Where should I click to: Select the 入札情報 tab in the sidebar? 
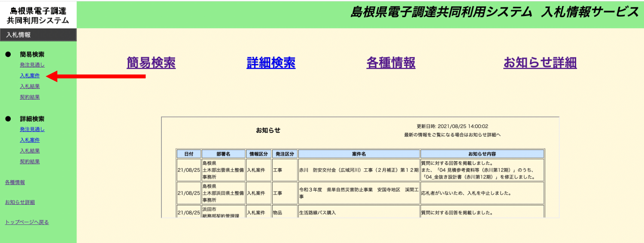click(38, 35)
